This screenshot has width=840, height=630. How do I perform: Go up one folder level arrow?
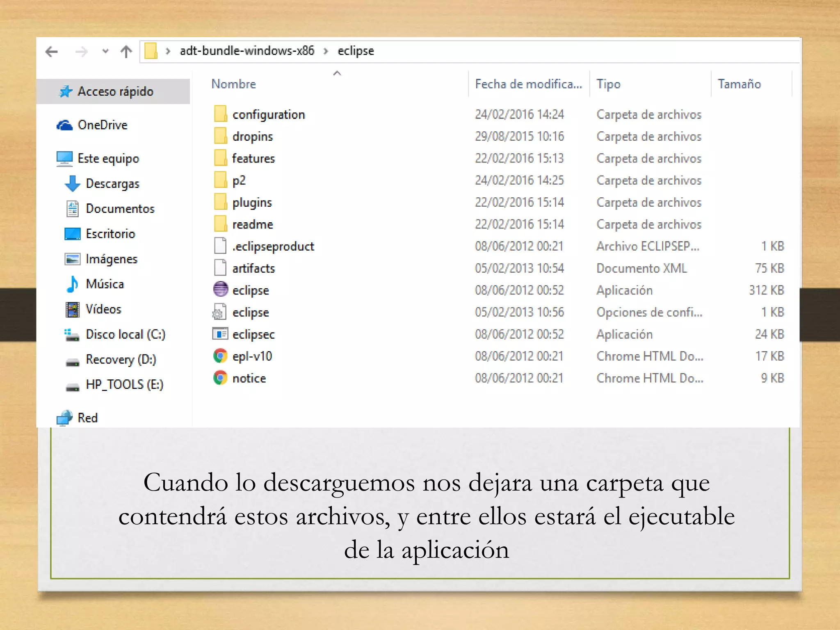point(126,52)
